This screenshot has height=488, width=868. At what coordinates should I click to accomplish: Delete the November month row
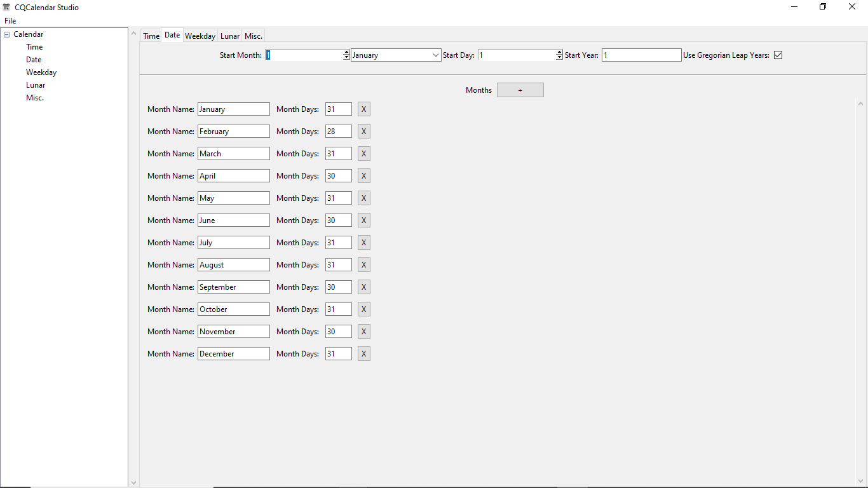pyautogui.click(x=364, y=332)
